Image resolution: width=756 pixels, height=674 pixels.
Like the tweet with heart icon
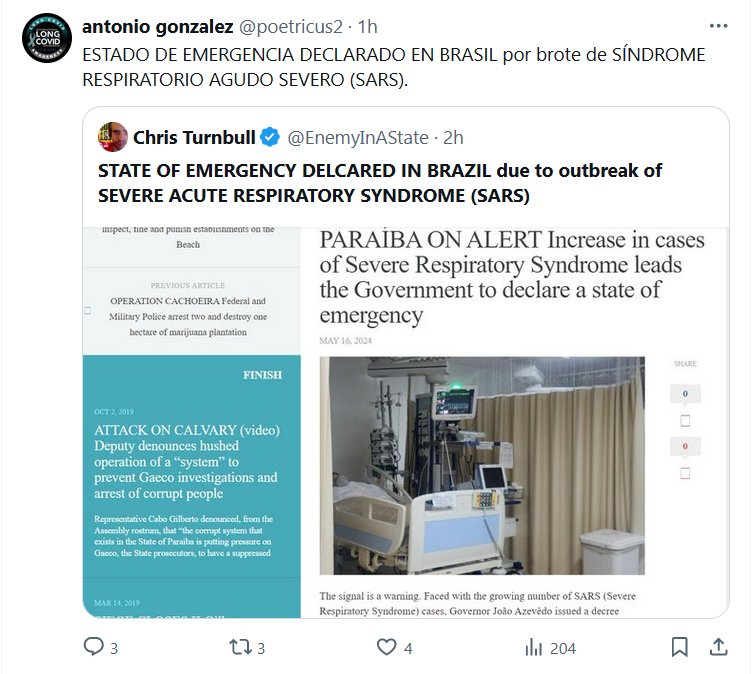(x=386, y=647)
